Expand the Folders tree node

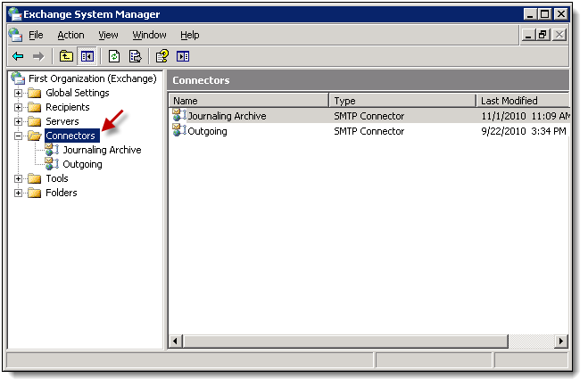tap(18, 193)
